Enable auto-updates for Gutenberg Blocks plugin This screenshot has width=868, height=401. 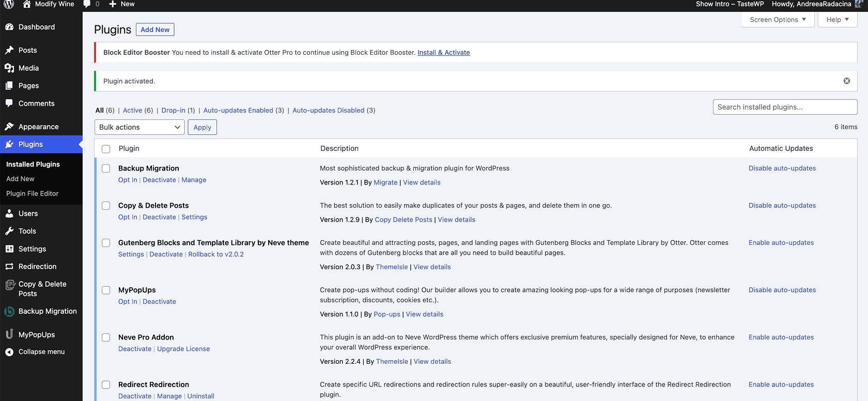coord(781,242)
